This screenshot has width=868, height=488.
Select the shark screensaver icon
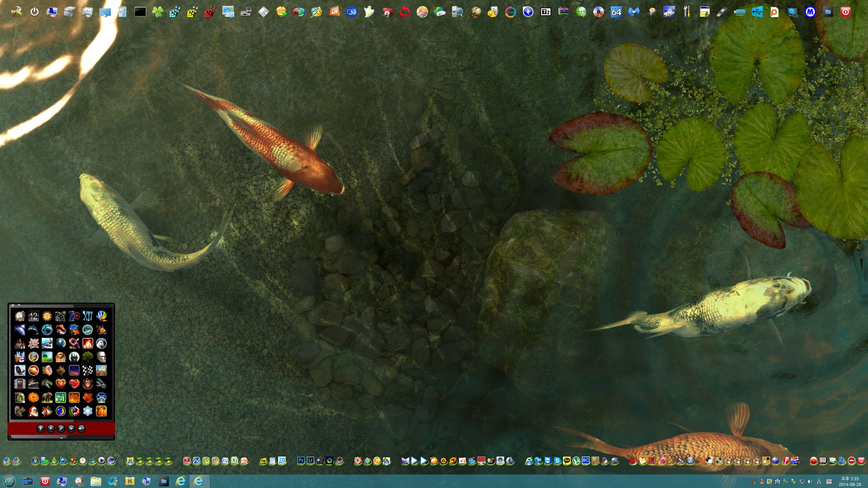(x=47, y=329)
